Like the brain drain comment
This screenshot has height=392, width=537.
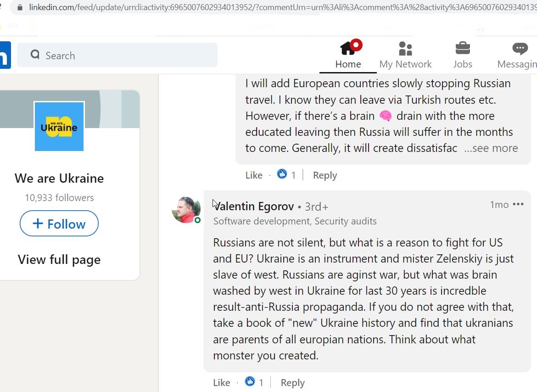point(254,175)
